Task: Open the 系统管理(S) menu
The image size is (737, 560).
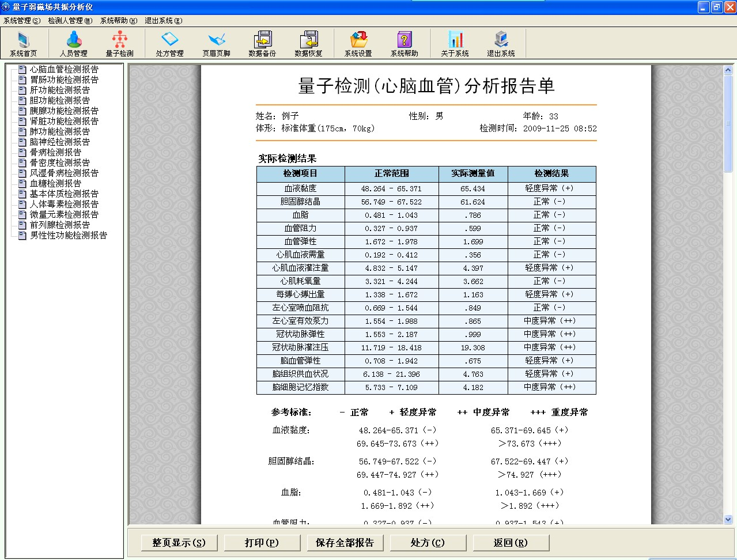Action: tap(22, 20)
